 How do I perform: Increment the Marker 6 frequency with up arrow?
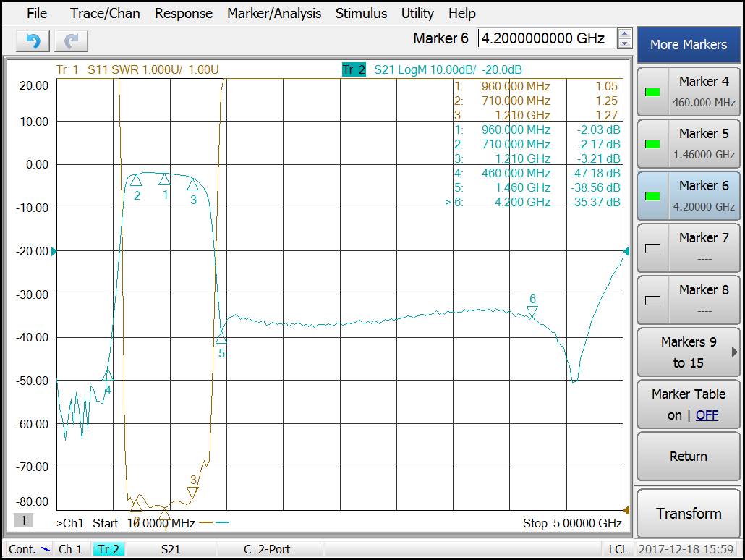click(624, 33)
